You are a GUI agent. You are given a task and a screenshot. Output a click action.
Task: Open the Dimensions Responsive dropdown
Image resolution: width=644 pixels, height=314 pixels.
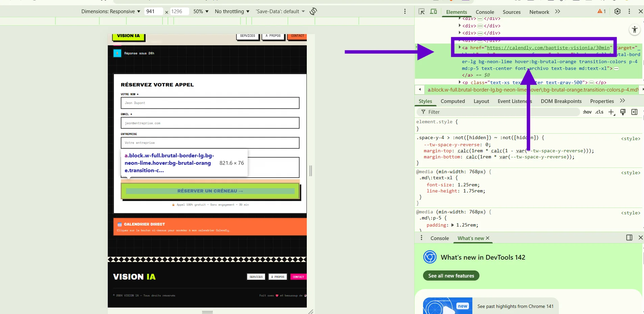[111, 11]
